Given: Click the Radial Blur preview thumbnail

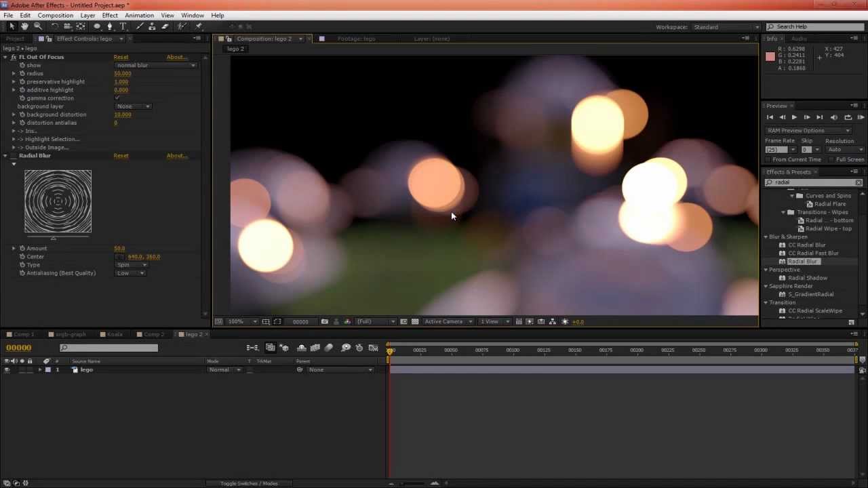Looking at the screenshot, I should 58,201.
